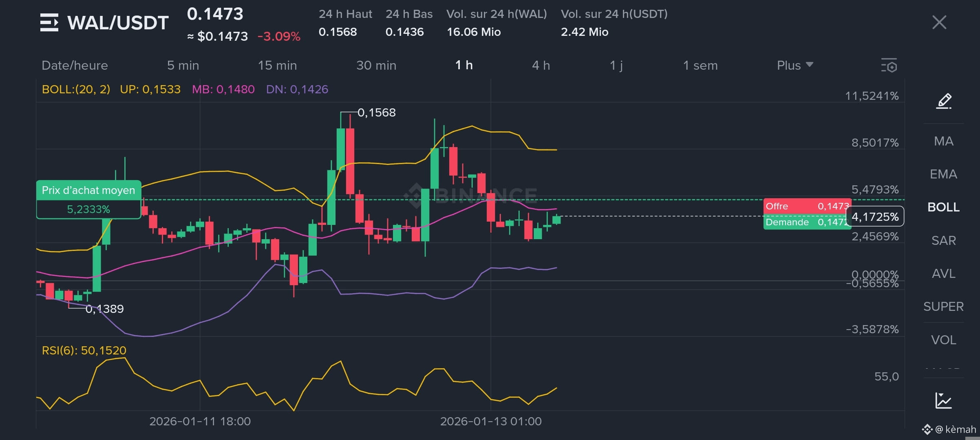This screenshot has width=980, height=440.
Task: Click the RSI(6): 50,1520 legend
Action: (x=84, y=350)
